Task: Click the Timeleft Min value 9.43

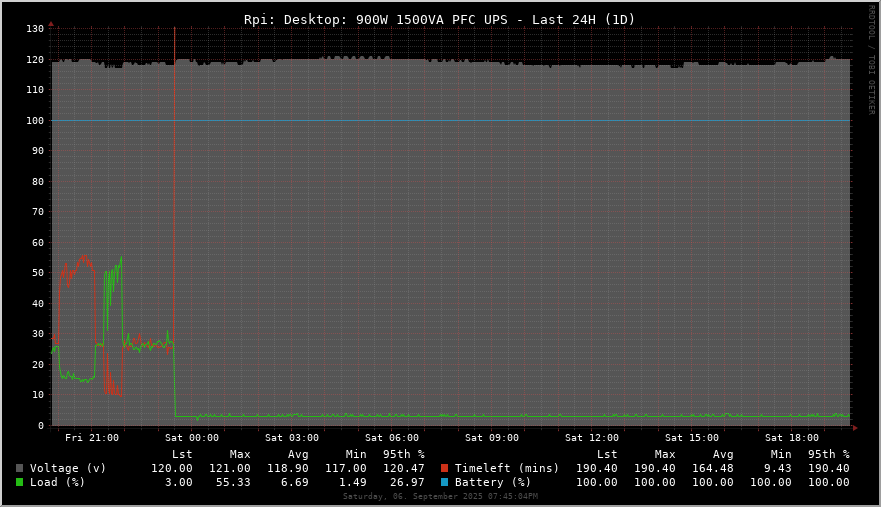Action: pyautogui.click(x=778, y=468)
